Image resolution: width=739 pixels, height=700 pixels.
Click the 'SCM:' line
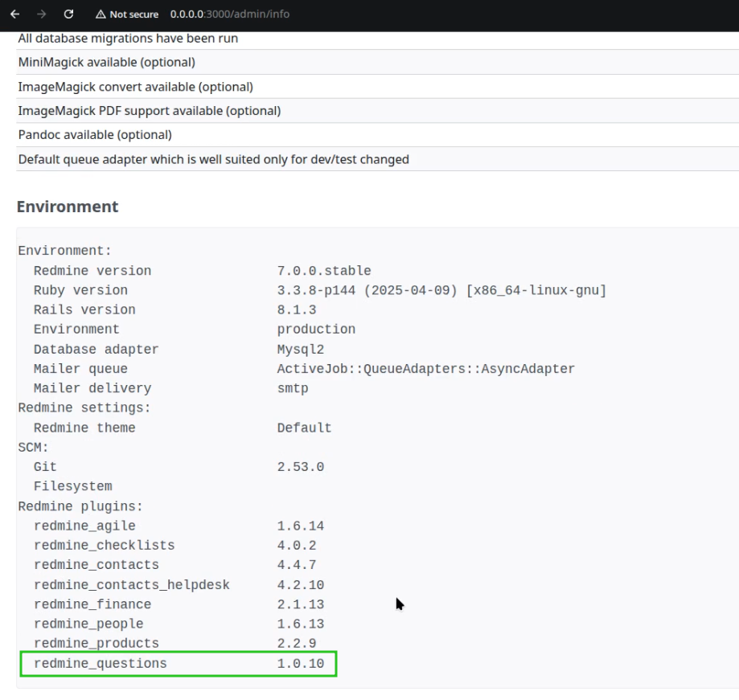click(x=33, y=447)
